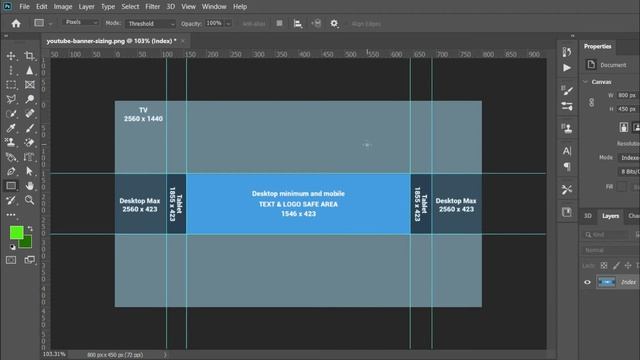
Task: Open the Clone Source panel icon
Action: (x=567, y=129)
